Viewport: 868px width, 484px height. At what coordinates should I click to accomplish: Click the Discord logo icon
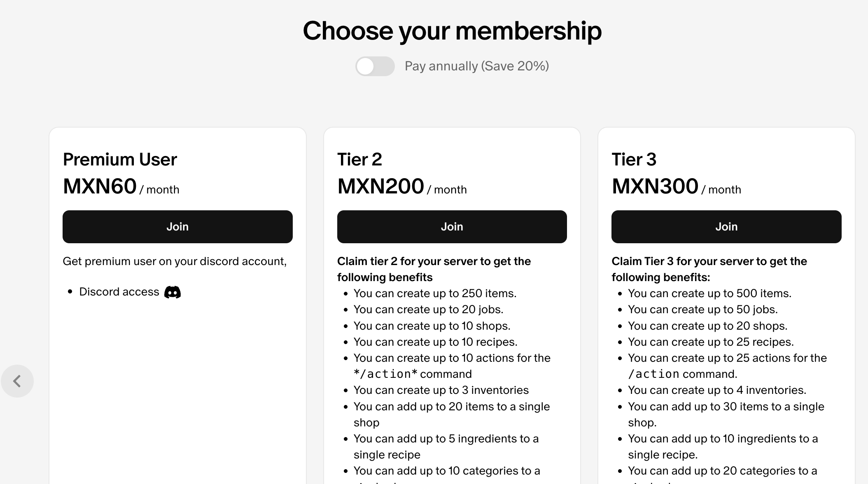(x=172, y=292)
